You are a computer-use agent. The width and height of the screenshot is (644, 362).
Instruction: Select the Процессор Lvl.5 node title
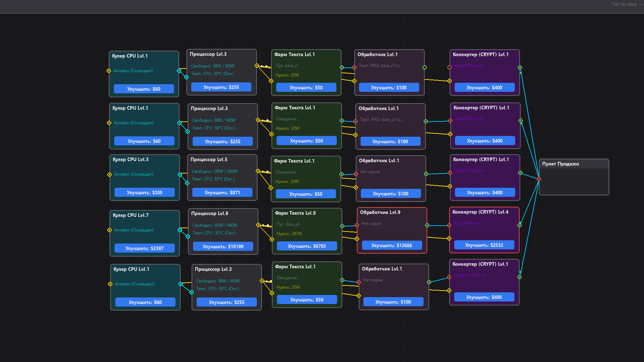[209, 159]
